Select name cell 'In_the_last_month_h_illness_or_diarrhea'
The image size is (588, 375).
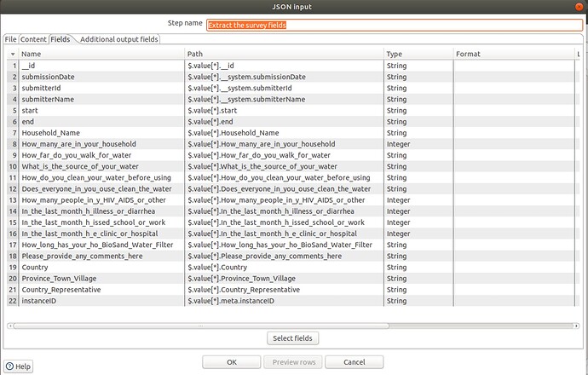tap(101, 211)
